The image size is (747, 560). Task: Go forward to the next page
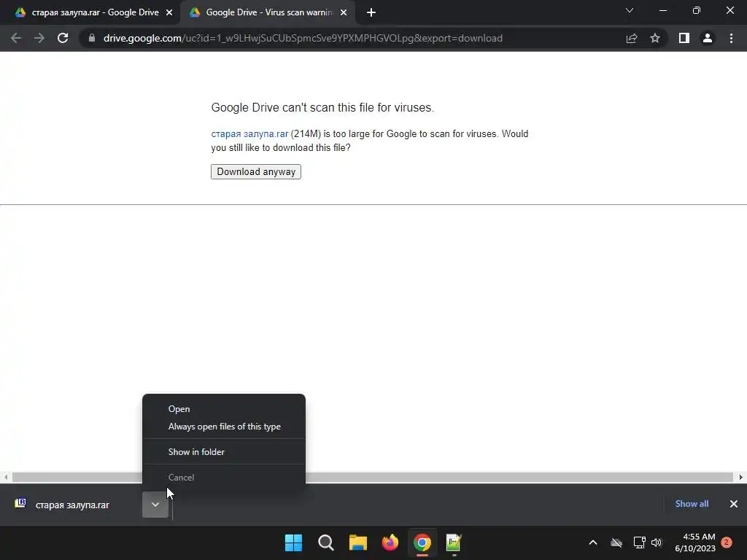coord(39,38)
